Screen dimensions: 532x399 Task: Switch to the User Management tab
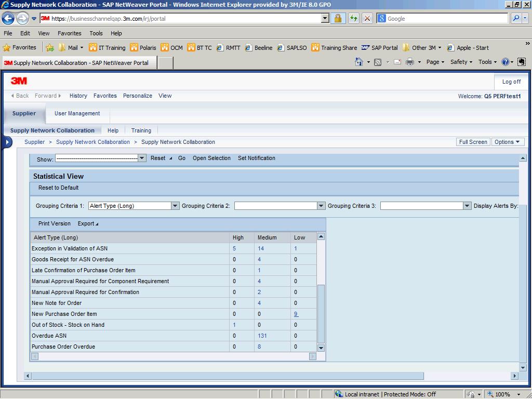coord(77,114)
